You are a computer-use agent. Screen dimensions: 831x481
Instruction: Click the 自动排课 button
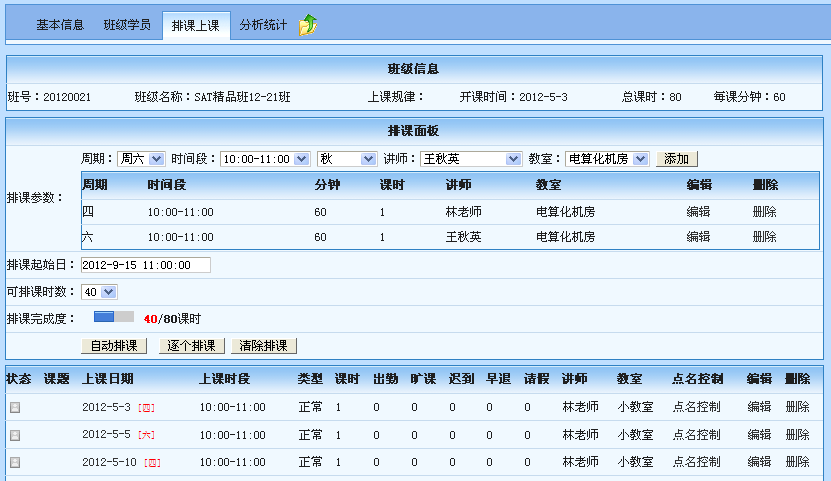(x=115, y=346)
